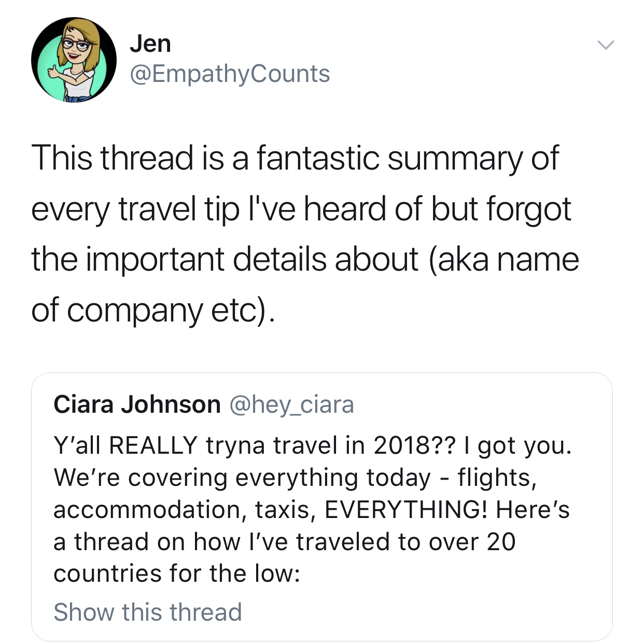Open the display name Jen
This screenshot has width=644, height=644.
point(150,44)
